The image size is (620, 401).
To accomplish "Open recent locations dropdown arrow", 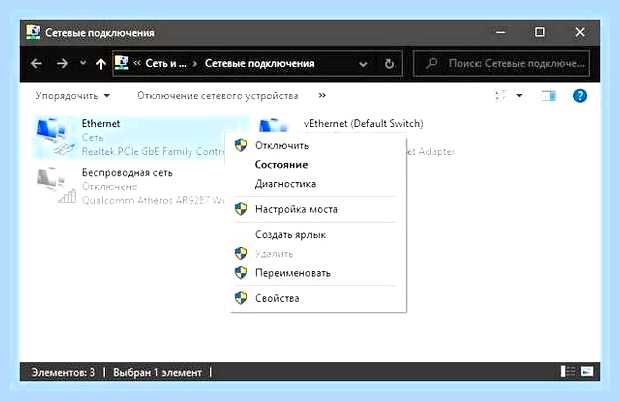I will tap(83, 63).
